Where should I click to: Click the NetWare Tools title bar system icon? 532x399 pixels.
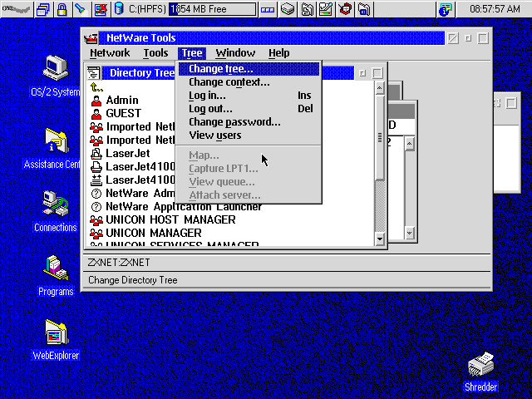[91, 38]
